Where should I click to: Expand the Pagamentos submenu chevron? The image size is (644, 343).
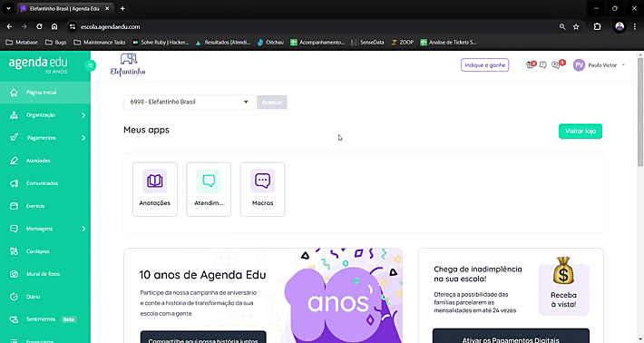[x=83, y=138]
